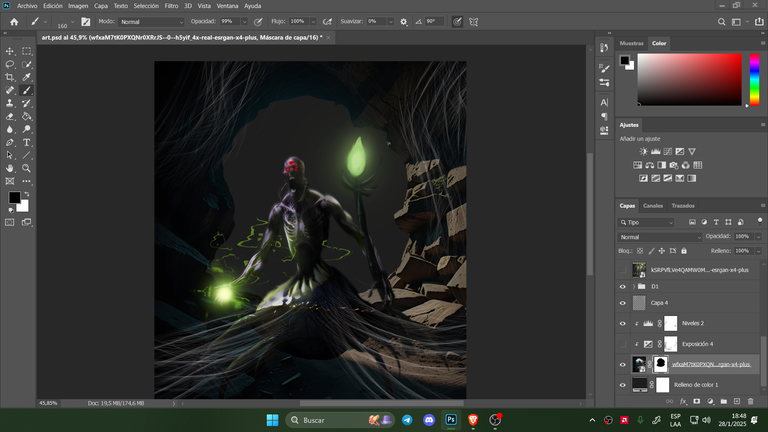
Task: Hide the D1 group layer
Action: pos(623,287)
